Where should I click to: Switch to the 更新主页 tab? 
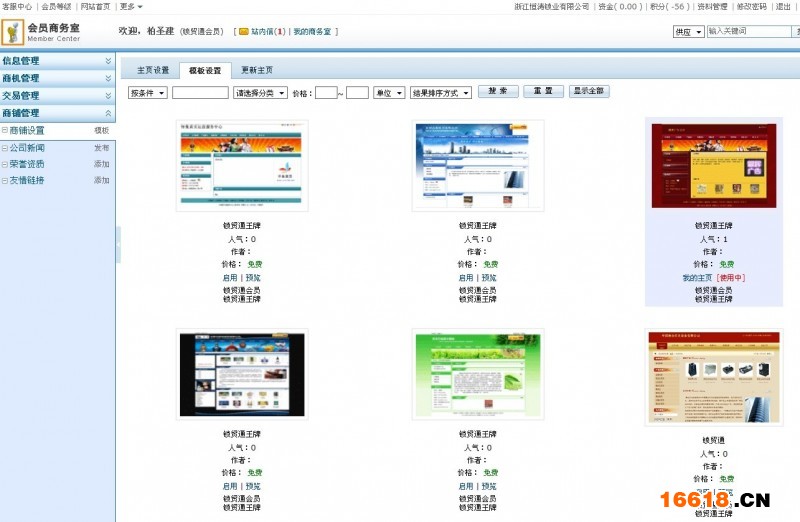[256, 71]
